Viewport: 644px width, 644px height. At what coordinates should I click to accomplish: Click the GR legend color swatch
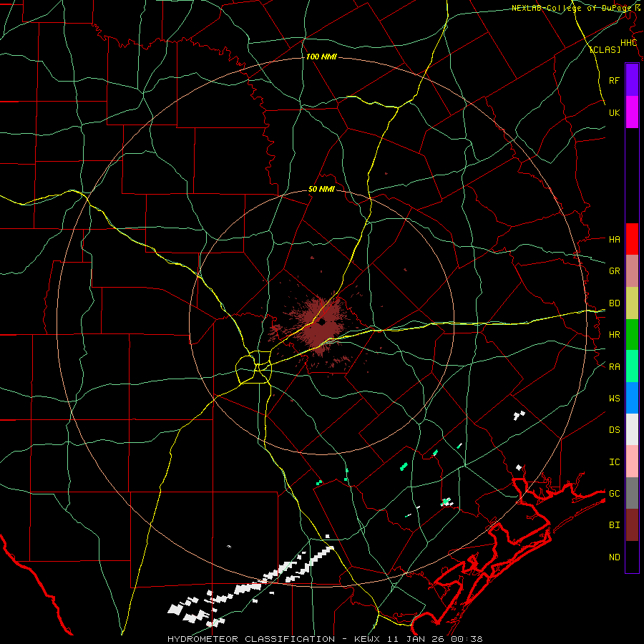coord(632,271)
